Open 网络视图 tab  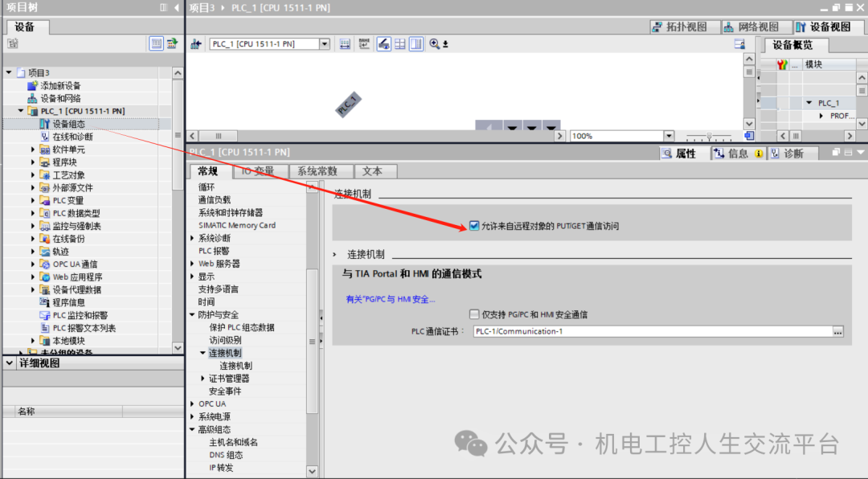(757, 27)
